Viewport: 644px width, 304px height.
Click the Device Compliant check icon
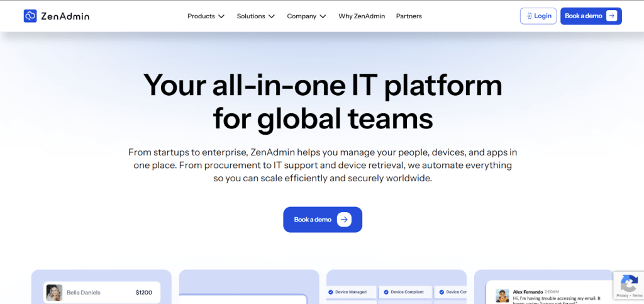(386, 292)
